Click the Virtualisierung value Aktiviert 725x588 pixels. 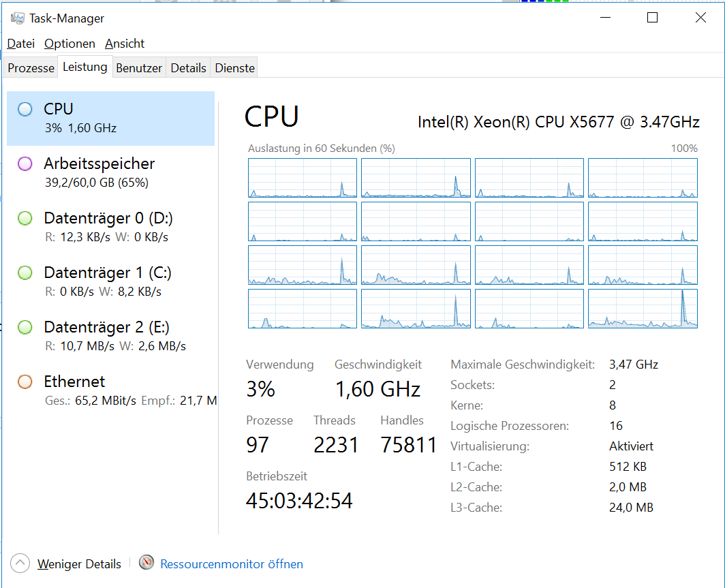pyautogui.click(x=631, y=446)
